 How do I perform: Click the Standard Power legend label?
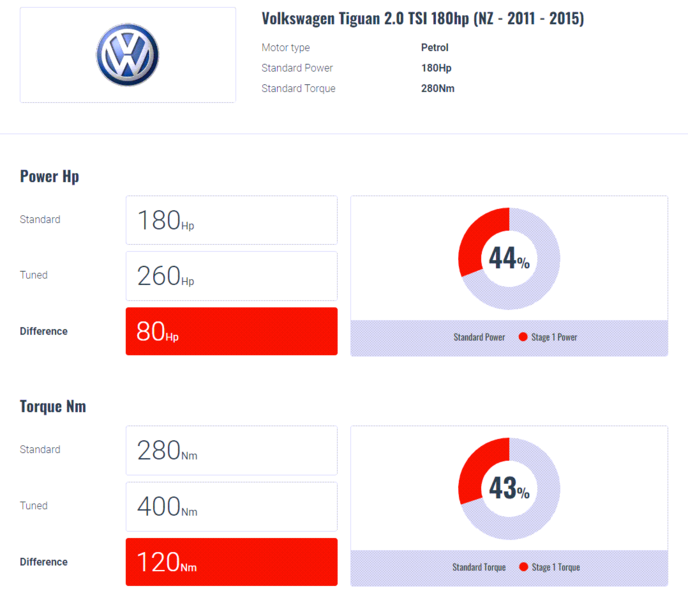point(479,337)
